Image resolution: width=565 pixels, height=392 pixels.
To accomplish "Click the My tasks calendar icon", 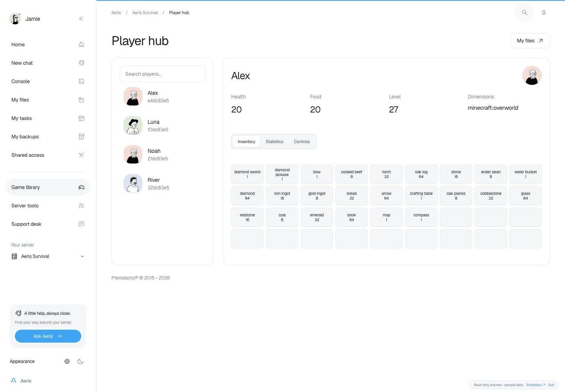I will (81, 118).
